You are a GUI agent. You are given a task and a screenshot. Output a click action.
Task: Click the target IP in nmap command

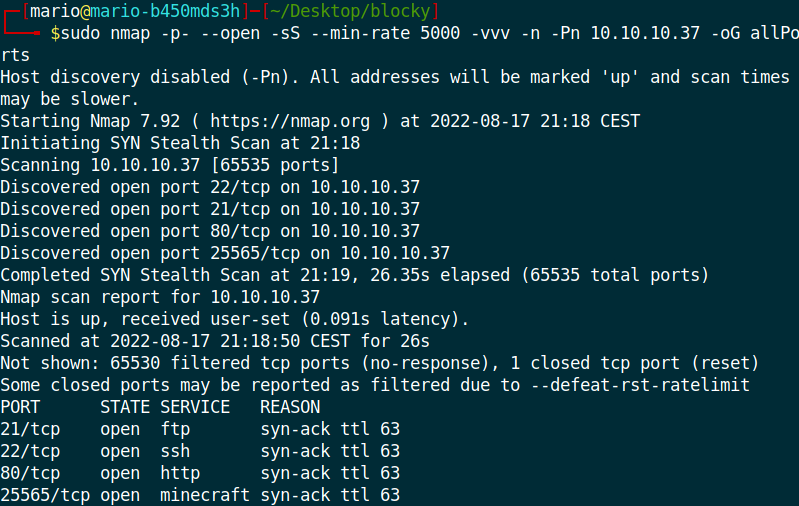(645, 33)
